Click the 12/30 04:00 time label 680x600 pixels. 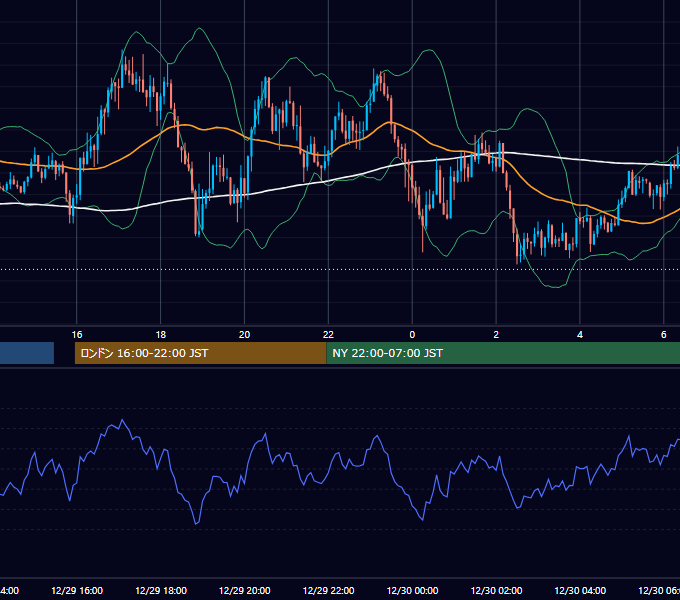coord(580,590)
